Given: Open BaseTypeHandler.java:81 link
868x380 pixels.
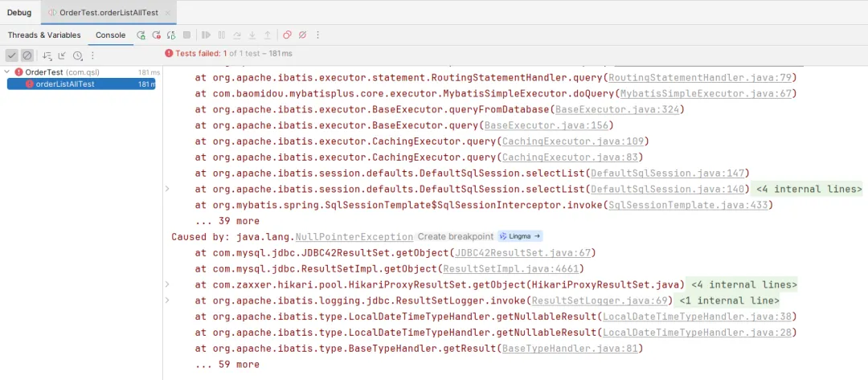Looking at the screenshot, I should (x=570, y=349).
